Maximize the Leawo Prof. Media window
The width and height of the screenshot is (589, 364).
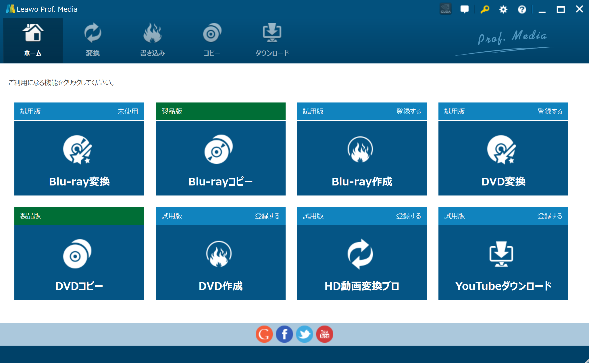tap(561, 9)
